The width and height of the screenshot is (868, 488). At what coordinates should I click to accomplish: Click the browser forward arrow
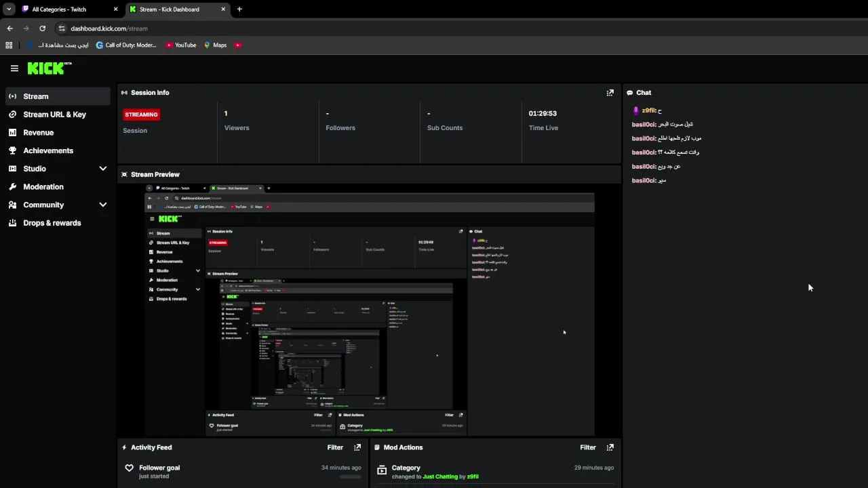point(26,28)
